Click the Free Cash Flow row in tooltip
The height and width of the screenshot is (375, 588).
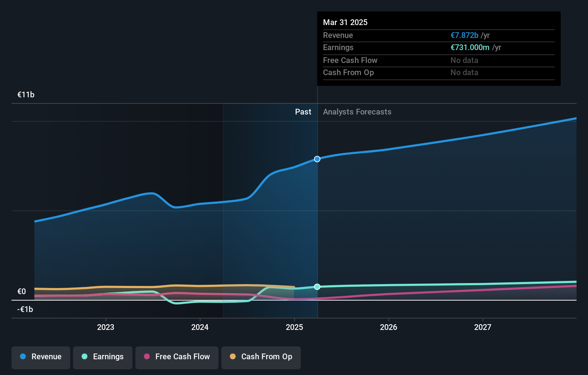[x=439, y=60]
